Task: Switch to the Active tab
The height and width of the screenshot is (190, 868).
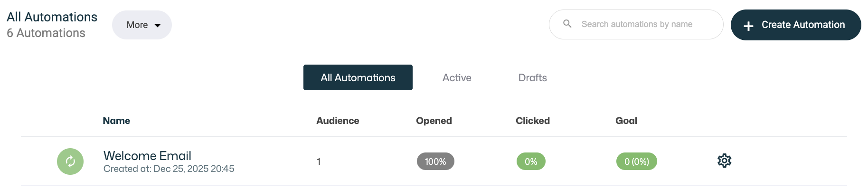Action: pos(456,77)
